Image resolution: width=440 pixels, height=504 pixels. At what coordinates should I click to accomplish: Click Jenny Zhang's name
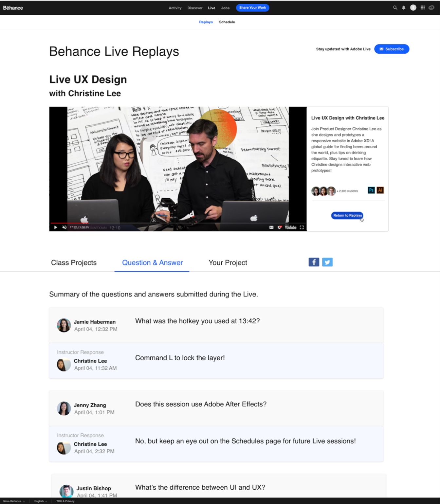point(90,405)
